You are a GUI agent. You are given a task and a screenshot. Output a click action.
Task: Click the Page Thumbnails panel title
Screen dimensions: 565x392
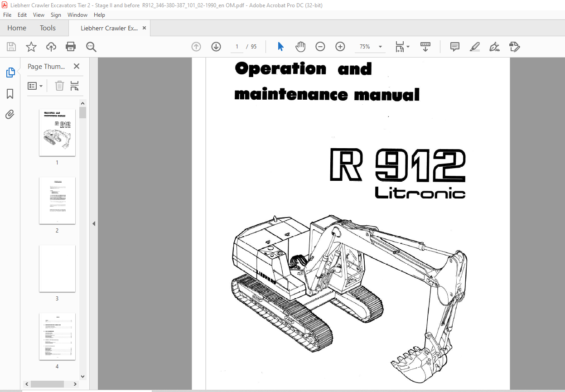46,67
